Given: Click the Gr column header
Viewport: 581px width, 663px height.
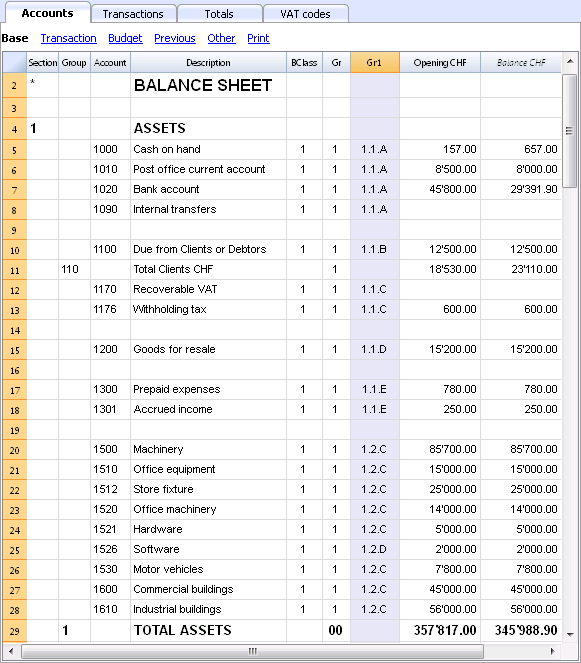Looking at the screenshot, I should [336, 63].
